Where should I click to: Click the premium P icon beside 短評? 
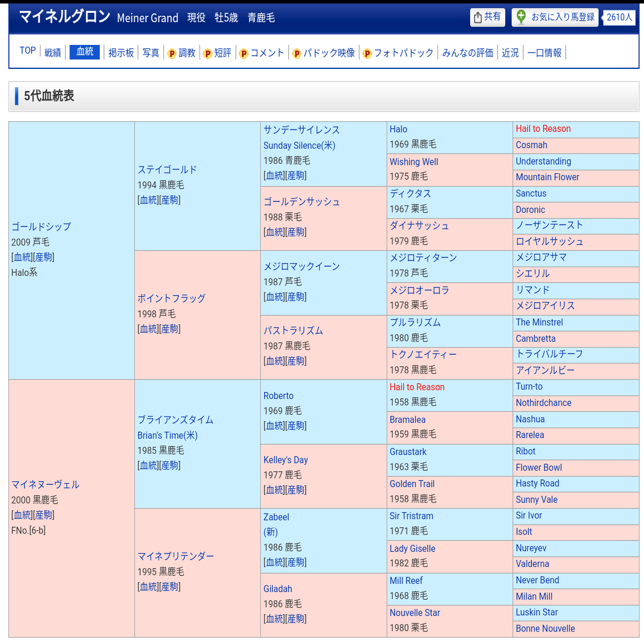pyautogui.click(x=208, y=54)
